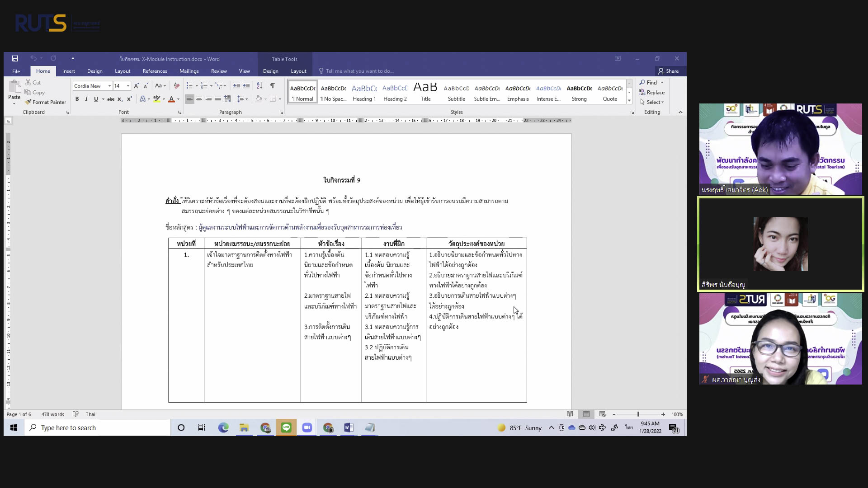Screen dimensions: 868x488
Task: Open the File tab
Action: [16, 71]
